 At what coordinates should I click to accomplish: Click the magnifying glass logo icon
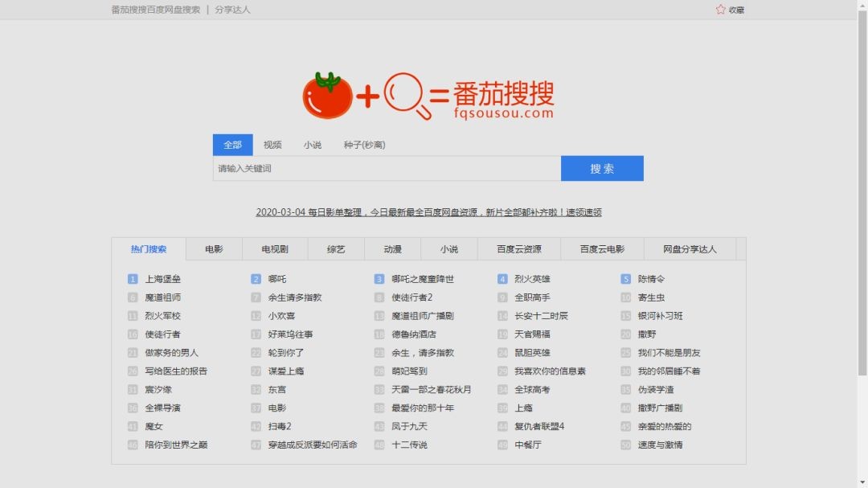[404, 96]
